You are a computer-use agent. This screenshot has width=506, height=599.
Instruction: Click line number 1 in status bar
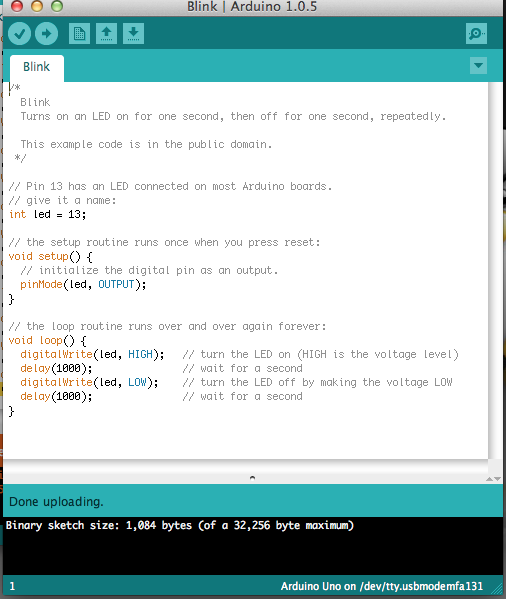click(x=12, y=586)
